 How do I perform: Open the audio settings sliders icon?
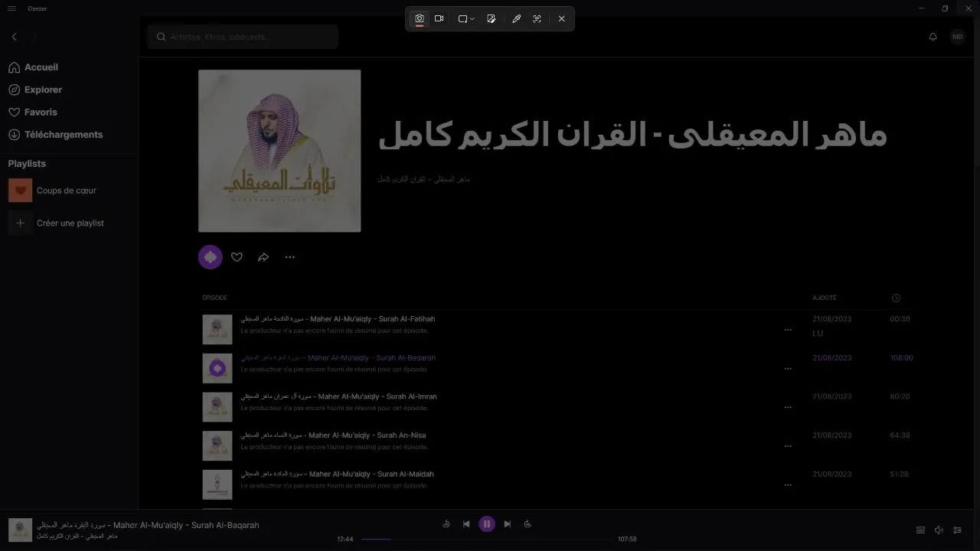[x=957, y=530]
